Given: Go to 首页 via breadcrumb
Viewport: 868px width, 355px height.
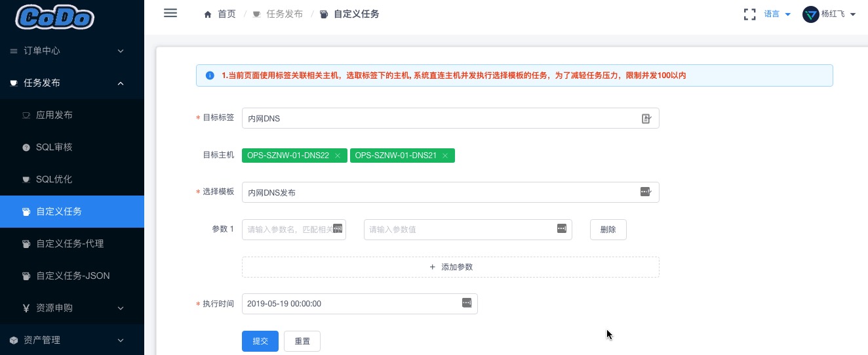Looking at the screenshot, I should [x=227, y=14].
